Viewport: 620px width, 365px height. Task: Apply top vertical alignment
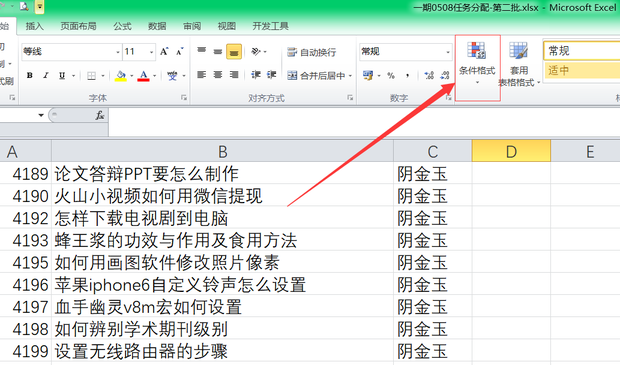pyautogui.click(x=202, y=51)
